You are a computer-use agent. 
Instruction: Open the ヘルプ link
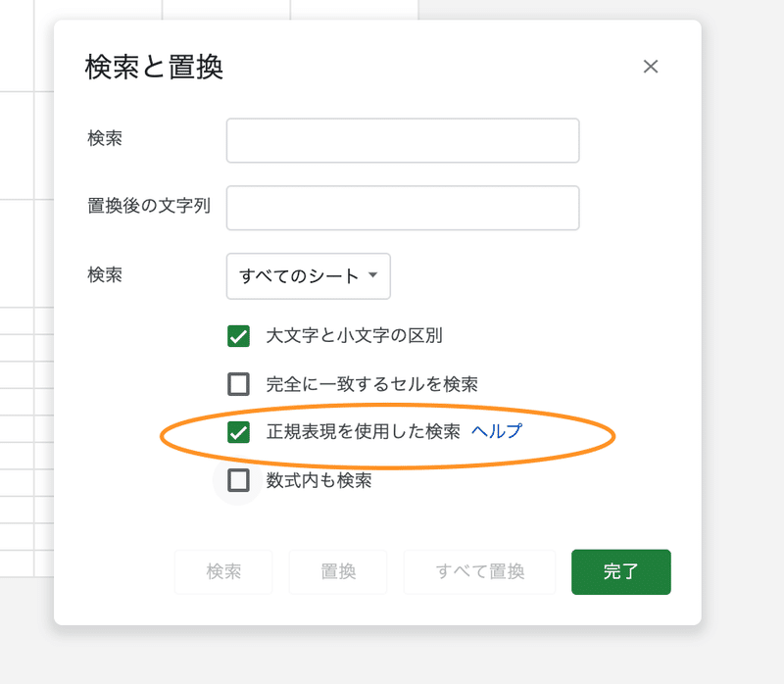click(497, 431)
